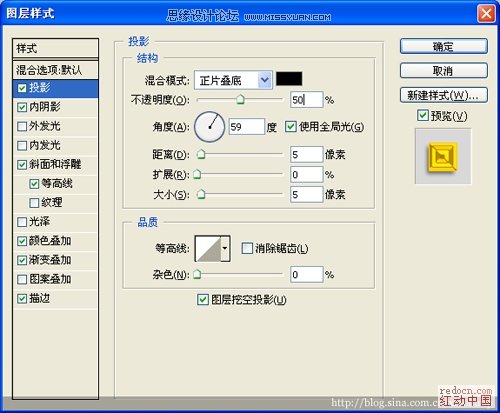Expand the contour picker dropdown arrow
500x413 pixels.
[x=225, y=248]
